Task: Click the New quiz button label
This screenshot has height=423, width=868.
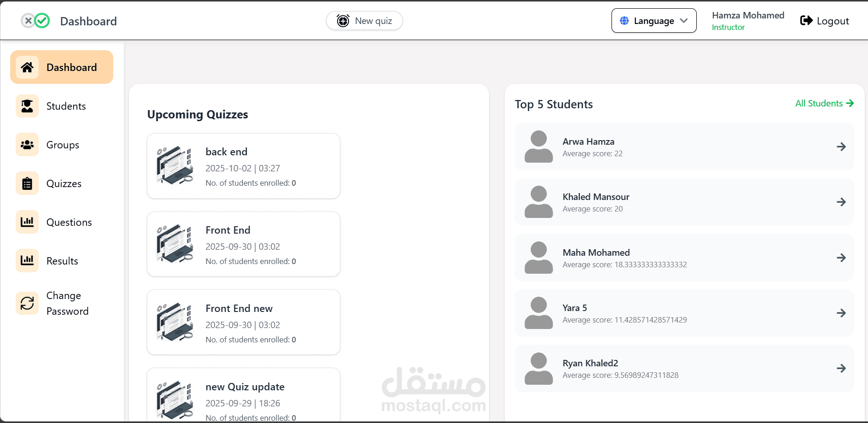Action: point(373,21)
